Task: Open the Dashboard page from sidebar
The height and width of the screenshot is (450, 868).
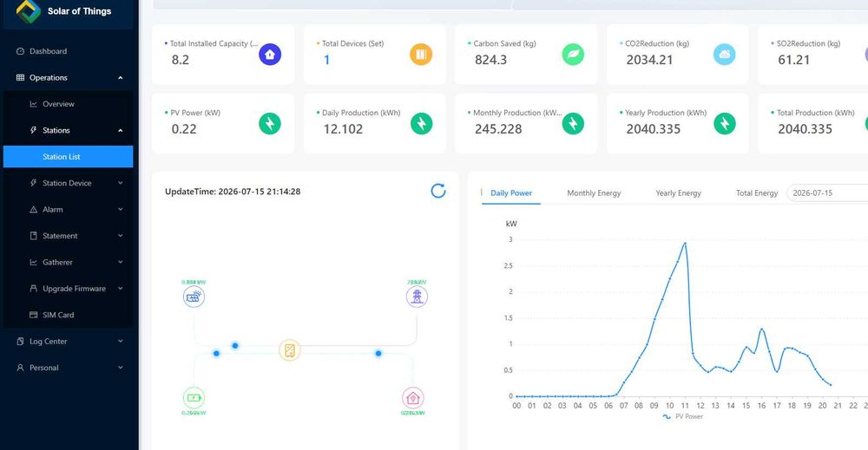Action: (68, 51)
